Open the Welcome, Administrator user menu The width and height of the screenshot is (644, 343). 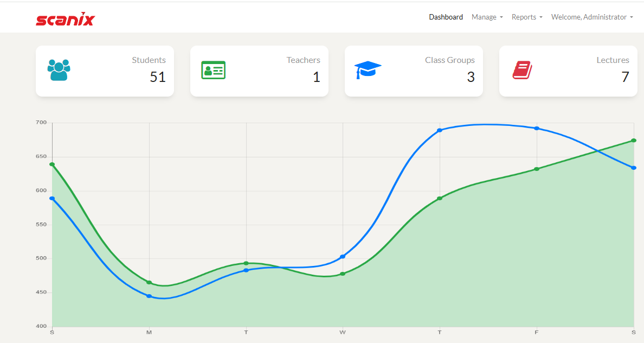coord(592,17)
